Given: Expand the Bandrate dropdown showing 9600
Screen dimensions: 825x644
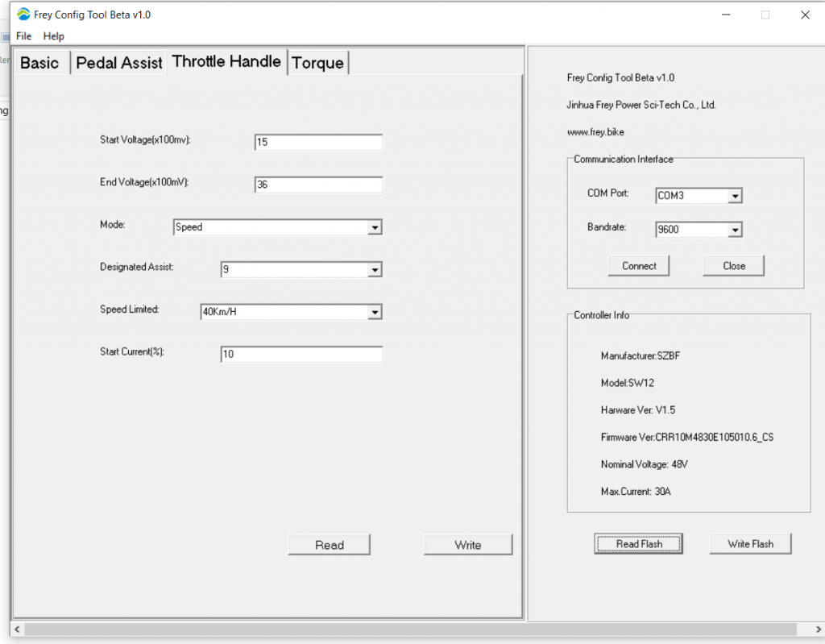Looking at the screenshot, I should [736, 229].
